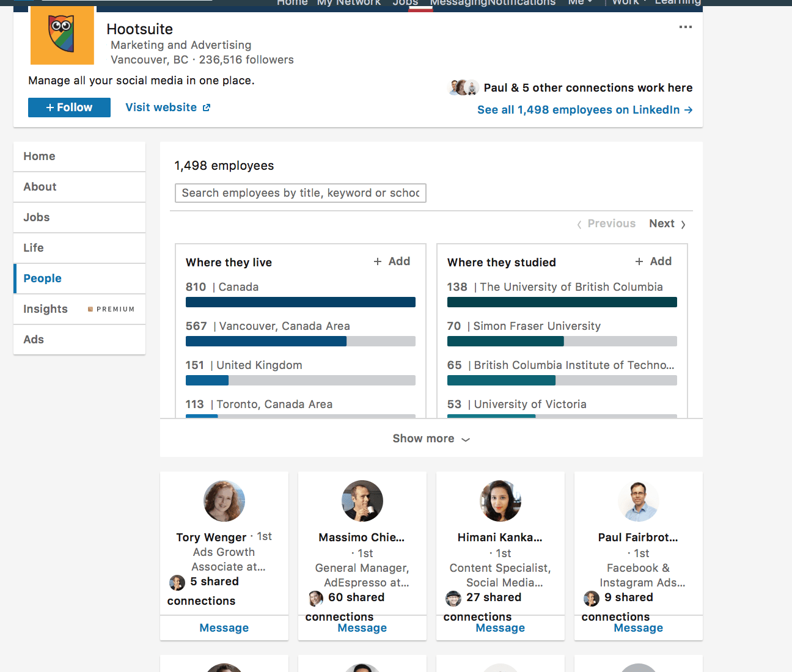Screen dimensions: 792x672
Task: Open the Work dropdown in top navigation
Action: 629,2
